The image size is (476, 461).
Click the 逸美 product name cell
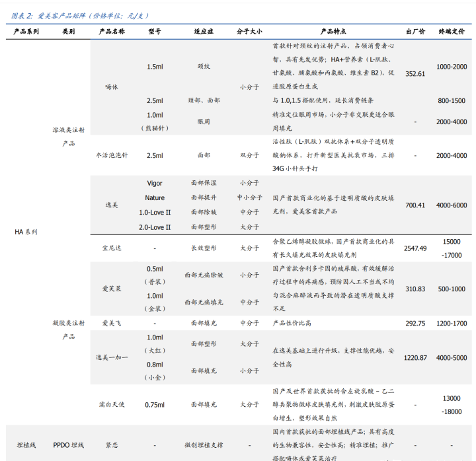pyautogui.click(x=112, y=205)
